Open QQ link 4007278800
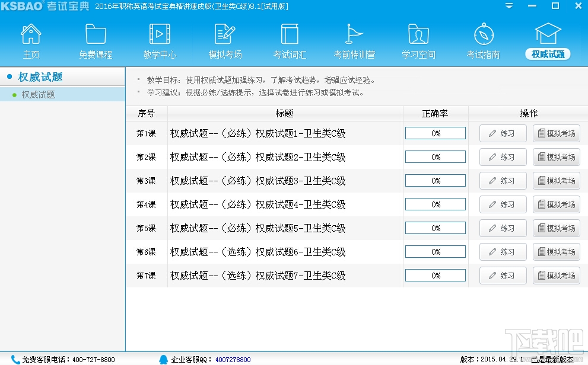The image size is (588, 365). [233, 360]
